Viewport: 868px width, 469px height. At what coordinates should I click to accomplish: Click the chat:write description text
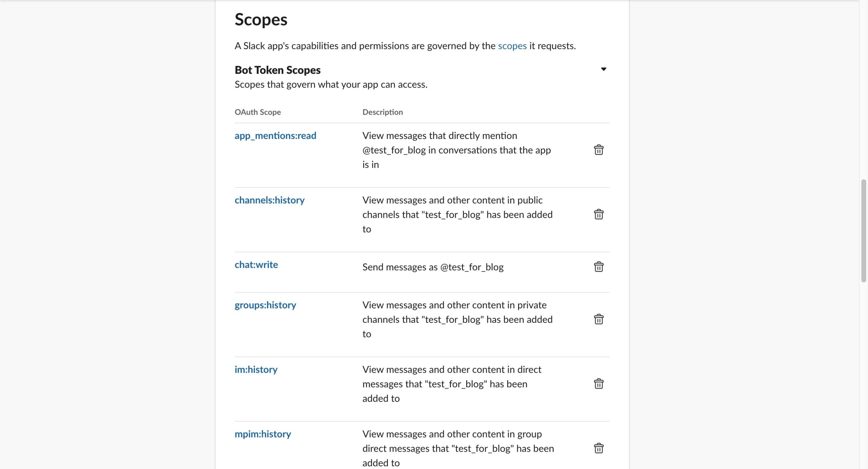click(433, 267)
